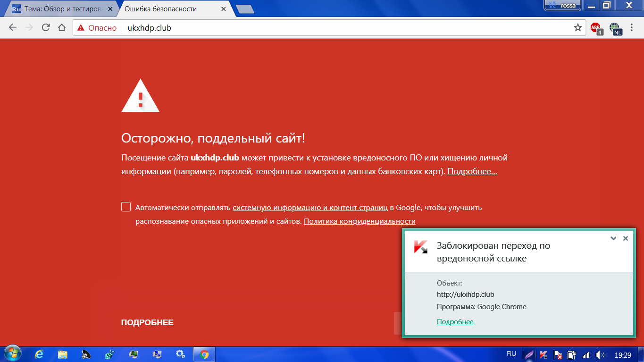This screenshot has height=362, width=644.
Task: Open the Kaspersky tray icon
Action: click(544, 354)
